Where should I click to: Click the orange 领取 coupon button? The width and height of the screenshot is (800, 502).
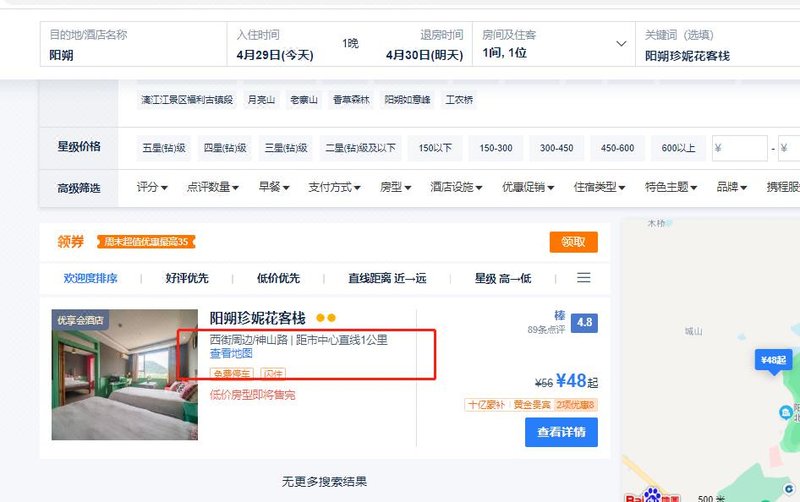(573, 242)
